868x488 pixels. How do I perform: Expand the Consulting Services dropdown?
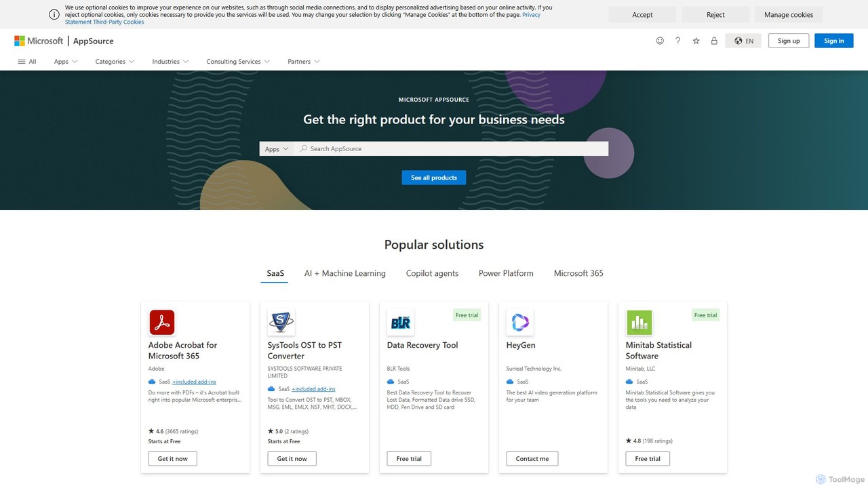point(238,62)
